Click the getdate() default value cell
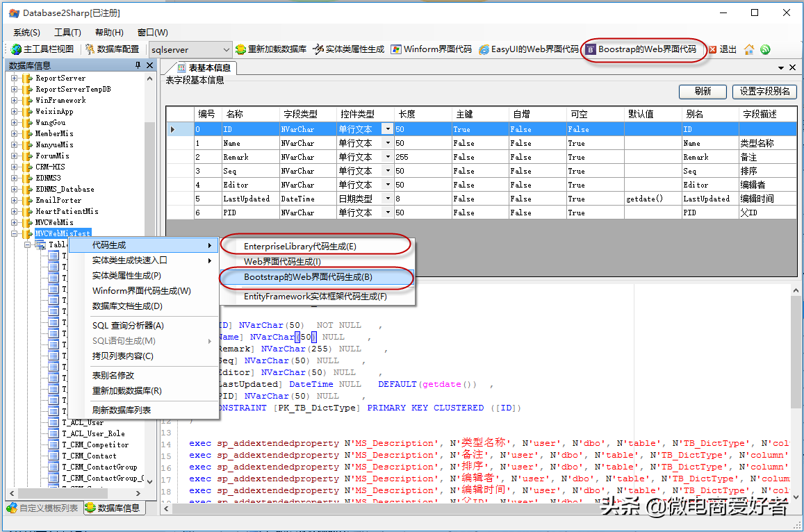Viewport: 804px width, 532px height. click(x=653, y=199)
